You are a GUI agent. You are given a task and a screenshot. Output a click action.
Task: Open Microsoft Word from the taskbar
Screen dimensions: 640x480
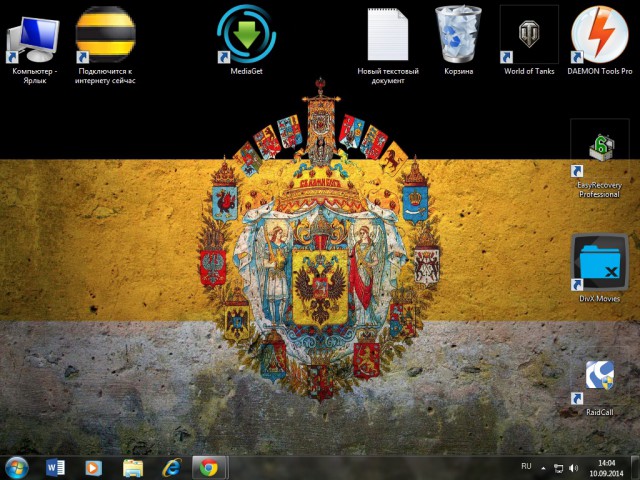[55, 468]
